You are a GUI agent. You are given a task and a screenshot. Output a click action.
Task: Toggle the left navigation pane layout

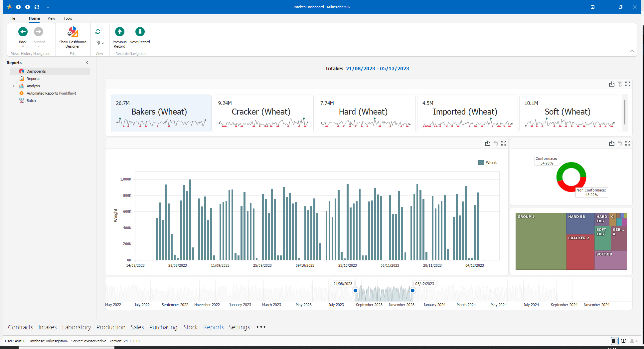pyautogui.click(x=615, y=341)
